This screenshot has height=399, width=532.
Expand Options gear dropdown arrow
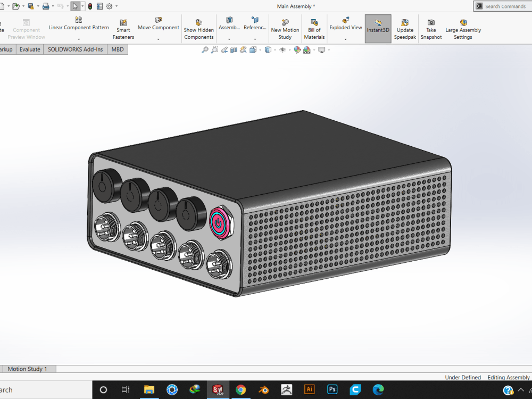[117, 6]
